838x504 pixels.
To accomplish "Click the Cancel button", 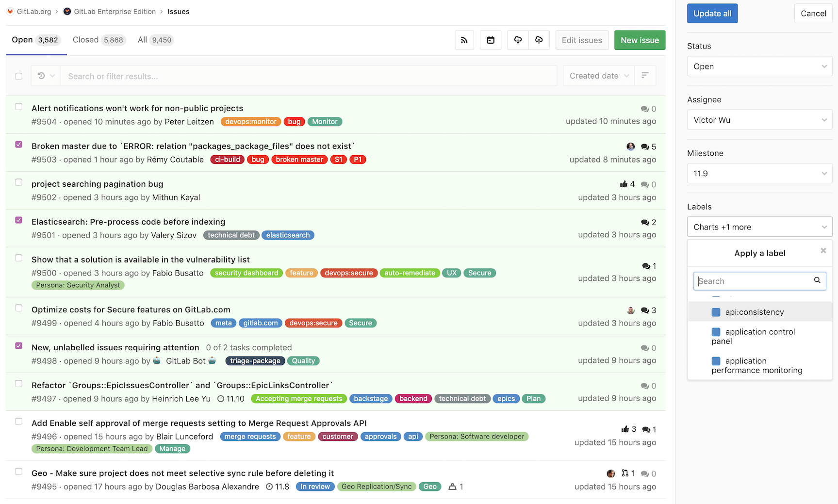I will 813,14.
